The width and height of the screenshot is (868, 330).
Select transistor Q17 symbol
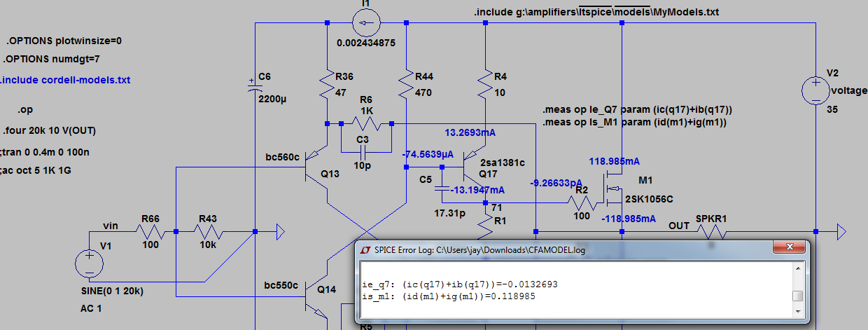point(476,168)
